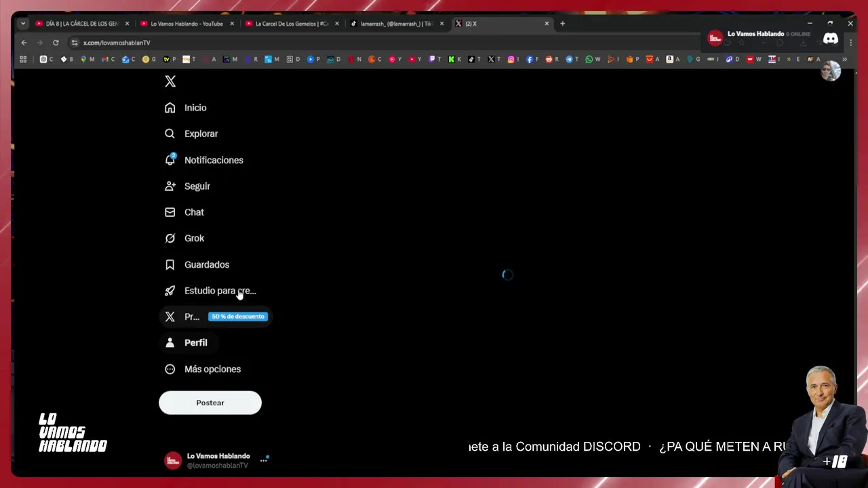The width and height of the screenshot is (868, 488).
Task: Click the Explorar magnifier icon
Action: pyautogui.click(x=170, y=134)
